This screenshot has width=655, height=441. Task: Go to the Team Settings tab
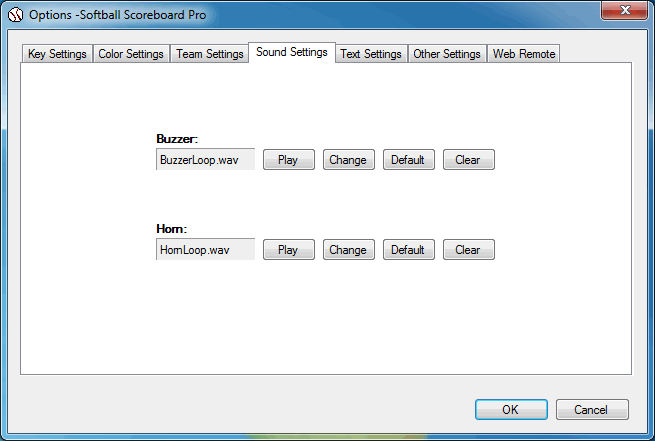[210, 54]
